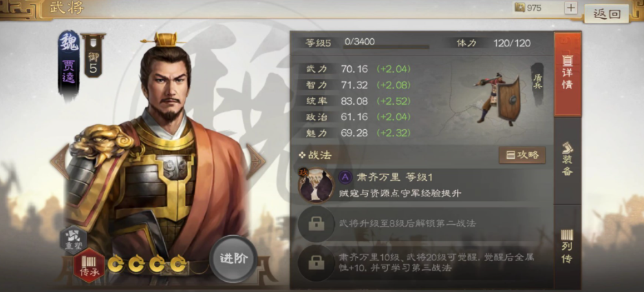Open the 重塑 reshape icon
Screen dimensions: 644x292
point(74,240)
